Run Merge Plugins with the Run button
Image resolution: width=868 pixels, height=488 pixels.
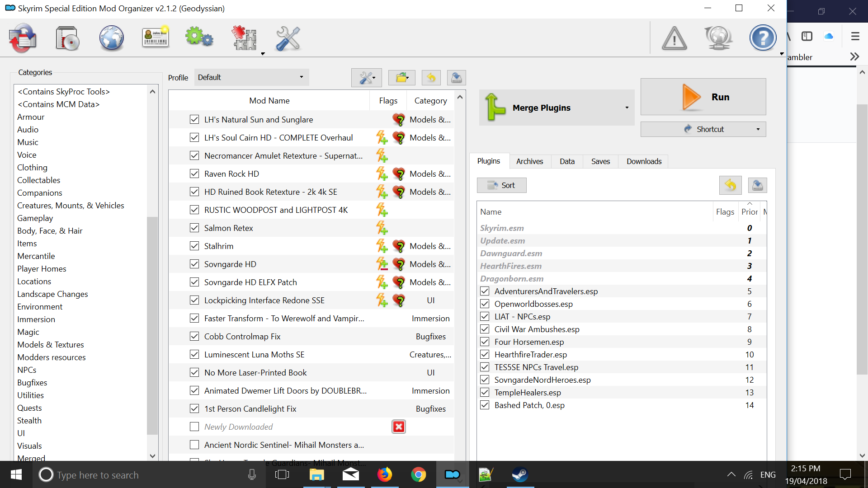(x=703, y=96)
